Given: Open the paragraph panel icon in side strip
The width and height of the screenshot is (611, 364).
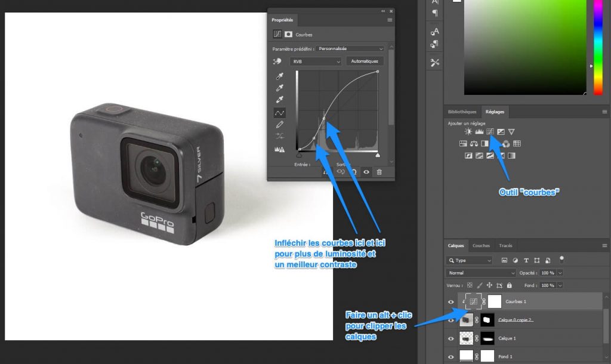Looking at the screenshot, I should [x=435, y=13].
